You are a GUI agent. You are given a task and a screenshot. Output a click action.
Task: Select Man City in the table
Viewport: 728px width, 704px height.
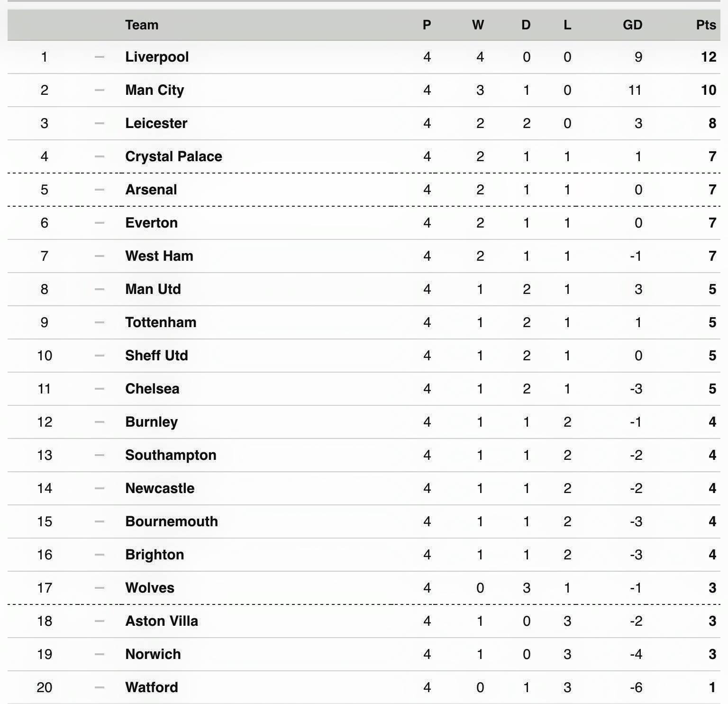155,90
